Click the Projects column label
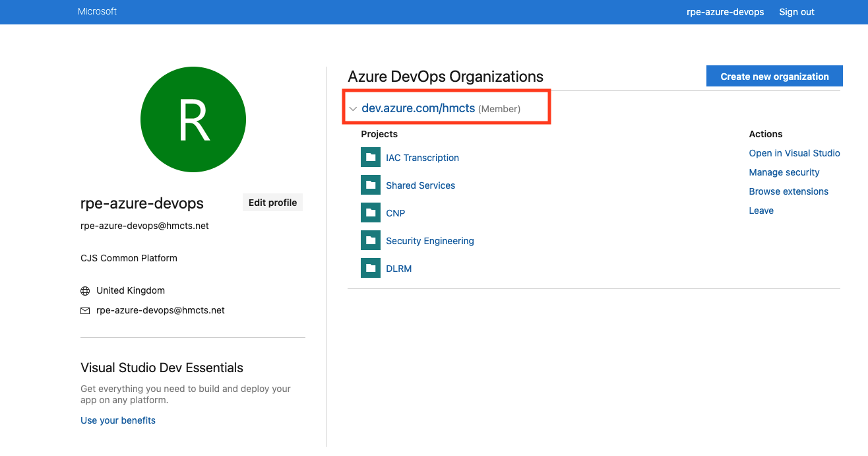The width and height of the screenshot is (868, 456). point(379,134)
